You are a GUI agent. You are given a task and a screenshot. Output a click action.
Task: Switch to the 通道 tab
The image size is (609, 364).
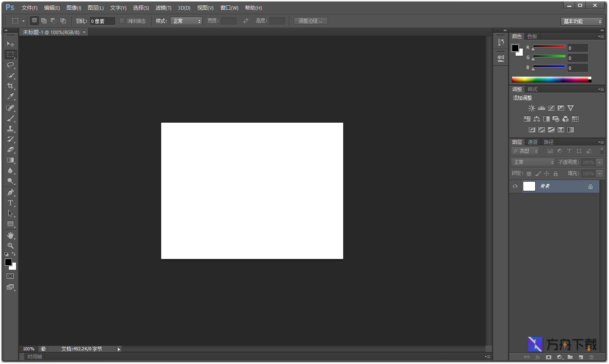532,142
